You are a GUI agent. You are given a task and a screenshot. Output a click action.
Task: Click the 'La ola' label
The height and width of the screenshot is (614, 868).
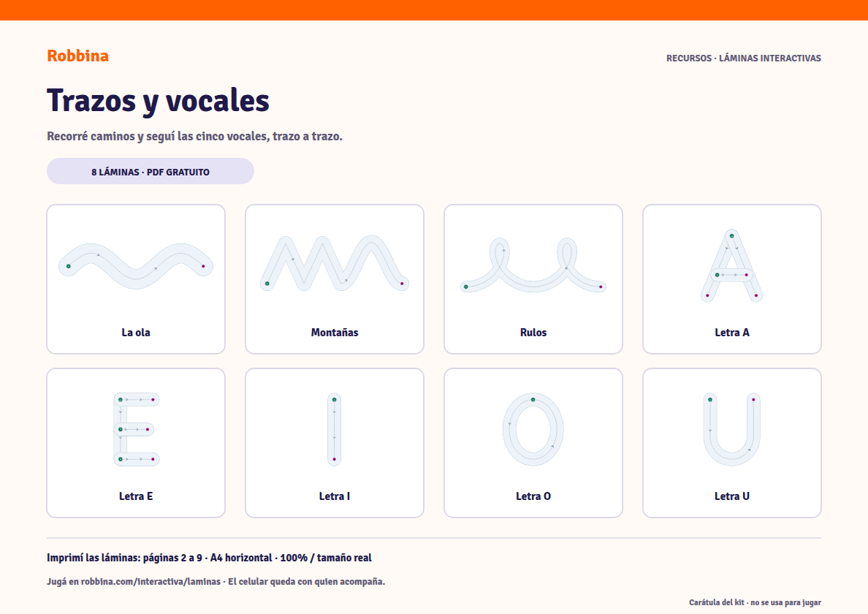pyautogui.click(x=136, y=332)
